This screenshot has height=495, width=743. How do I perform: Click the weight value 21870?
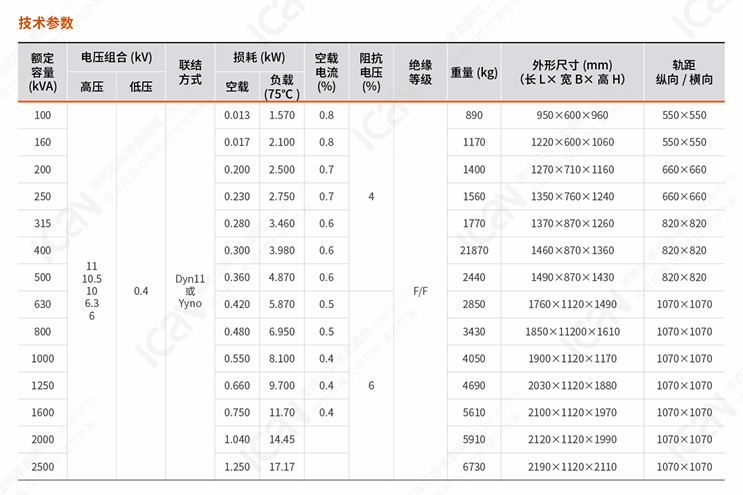point(473,250)
